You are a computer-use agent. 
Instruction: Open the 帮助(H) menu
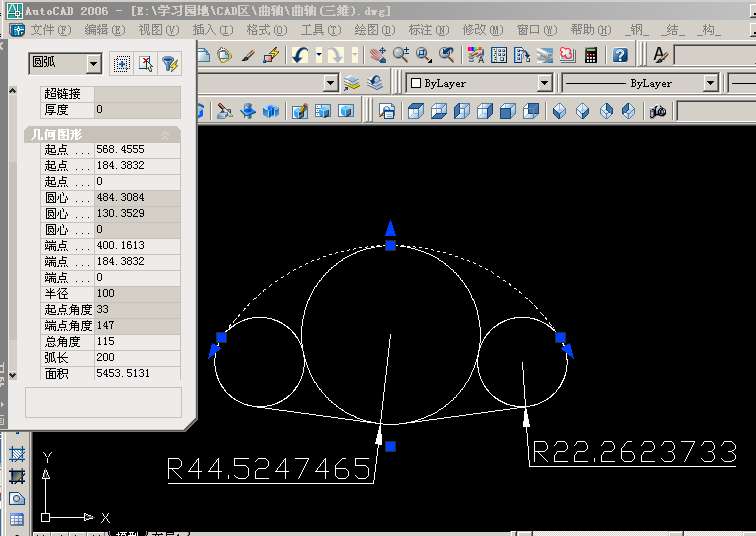pyautogui.click(x=591, y=30)
